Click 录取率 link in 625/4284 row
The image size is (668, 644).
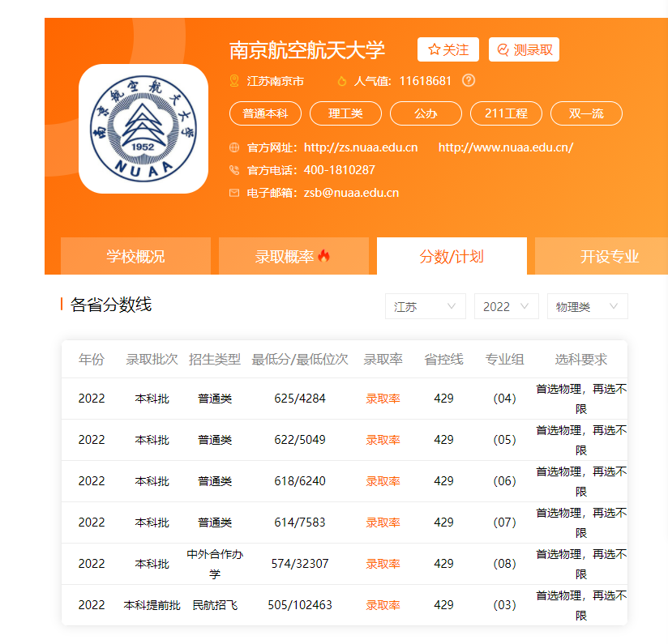(383, 399)
